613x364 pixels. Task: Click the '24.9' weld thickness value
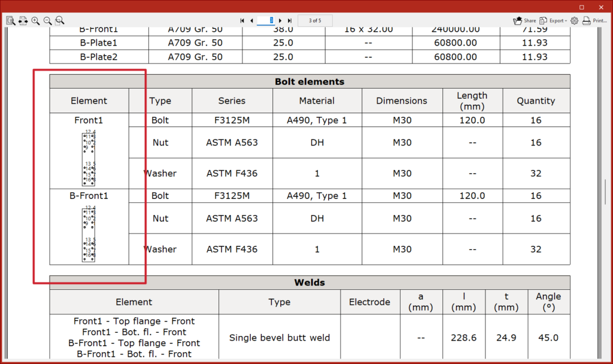(506, 338)
